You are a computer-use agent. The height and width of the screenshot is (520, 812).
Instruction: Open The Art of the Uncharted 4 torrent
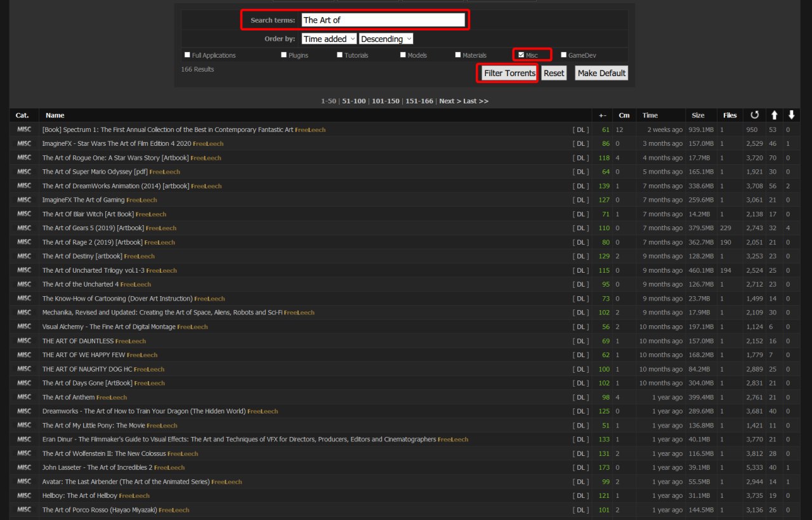click(81, 285)
